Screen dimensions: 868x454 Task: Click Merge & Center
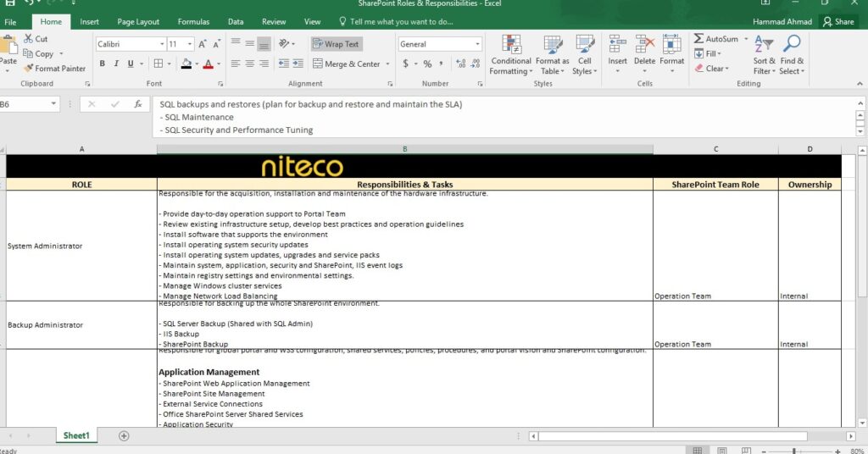pyautogui.click(x=347, y=64)
